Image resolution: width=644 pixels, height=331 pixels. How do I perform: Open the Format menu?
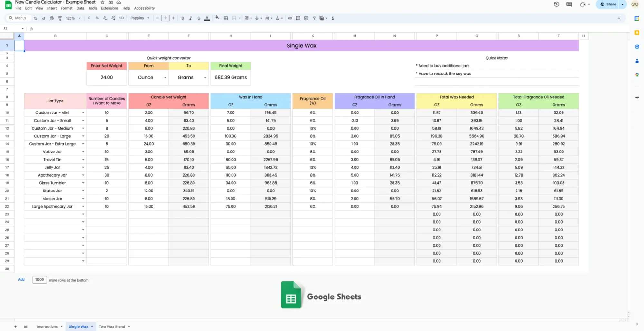point(67,8)
